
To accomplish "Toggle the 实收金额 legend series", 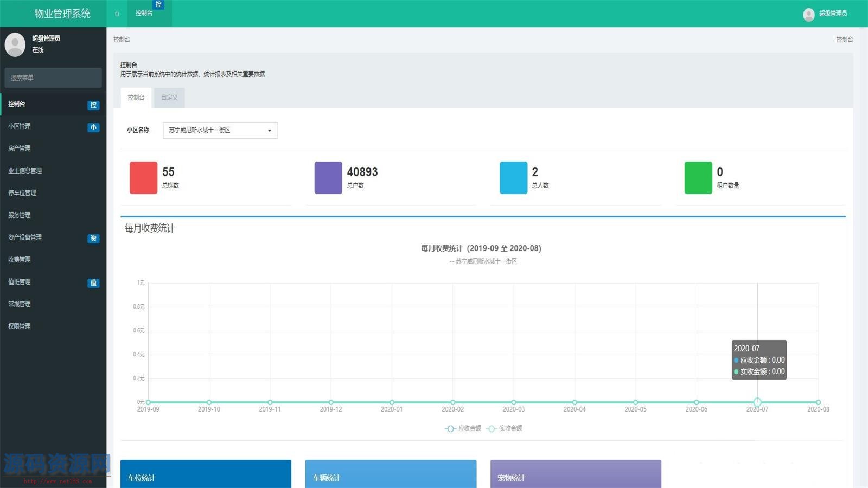I will [x=505, y=428].
